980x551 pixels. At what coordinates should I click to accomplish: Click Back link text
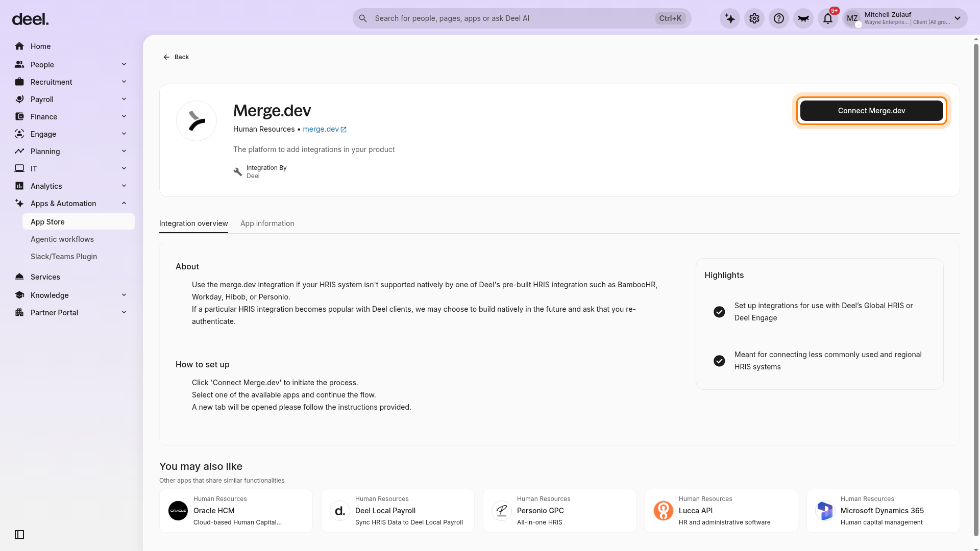click(182, 57)
